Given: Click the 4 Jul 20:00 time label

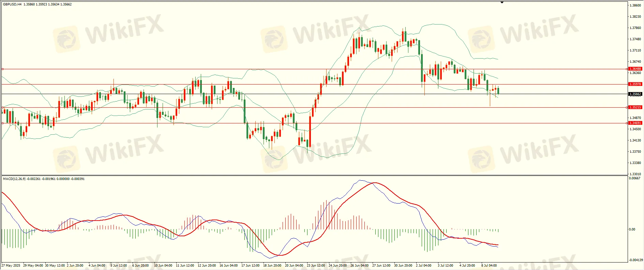Looking at the screenshot, I should click(x=467, y=266).
